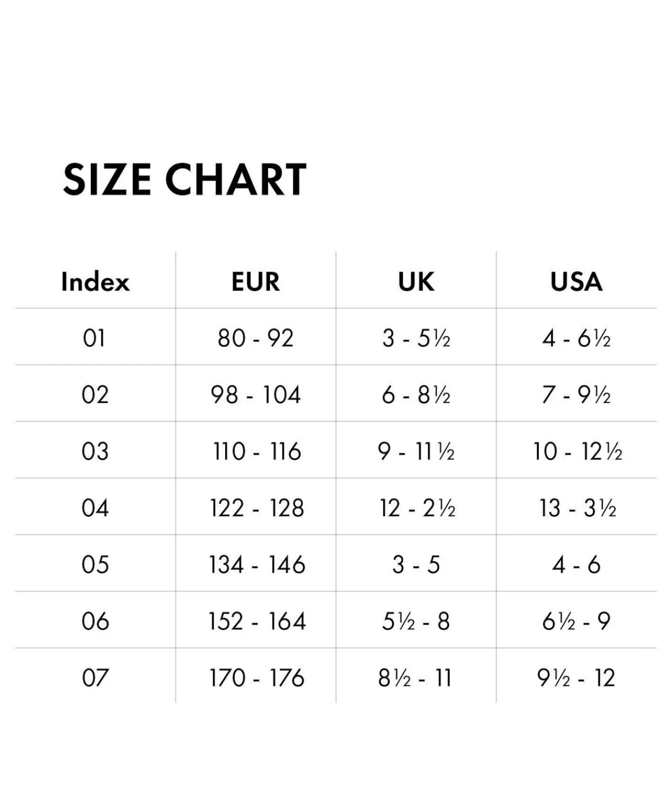Select the UK column header

click(x=416, y=281)
